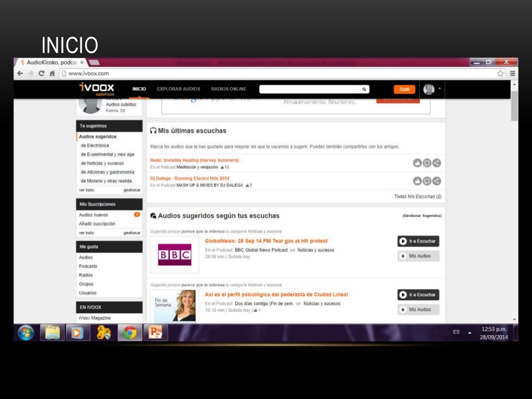Screen dimensions: 532x399
Task: Open Dj Dalega - Running Electro Hits 2014 link
Action: tap(190, 178)
